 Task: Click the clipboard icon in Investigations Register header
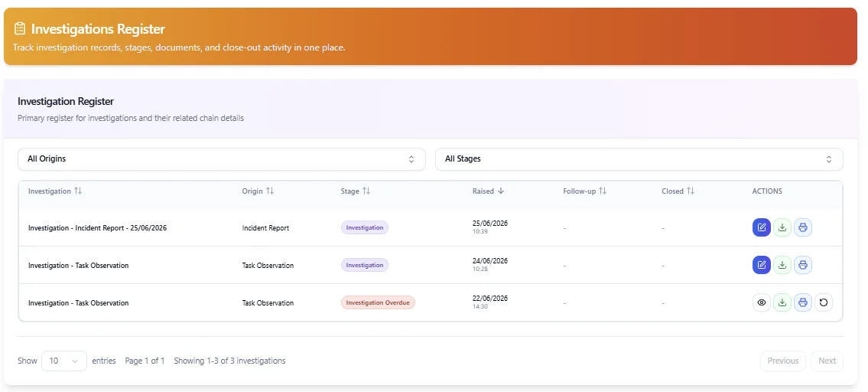tap(20, 28)
